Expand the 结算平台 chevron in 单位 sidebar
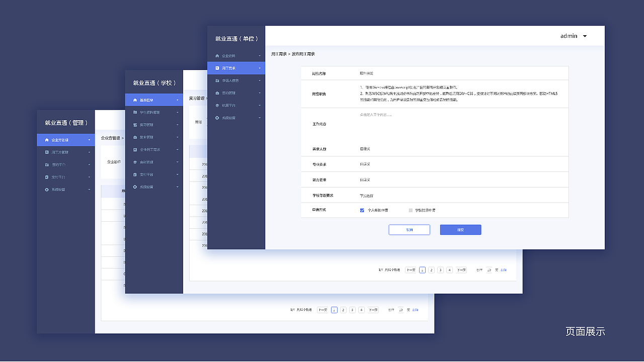Image resolution: width=644 pixels, height=362 pixels. tap(260, 106)
